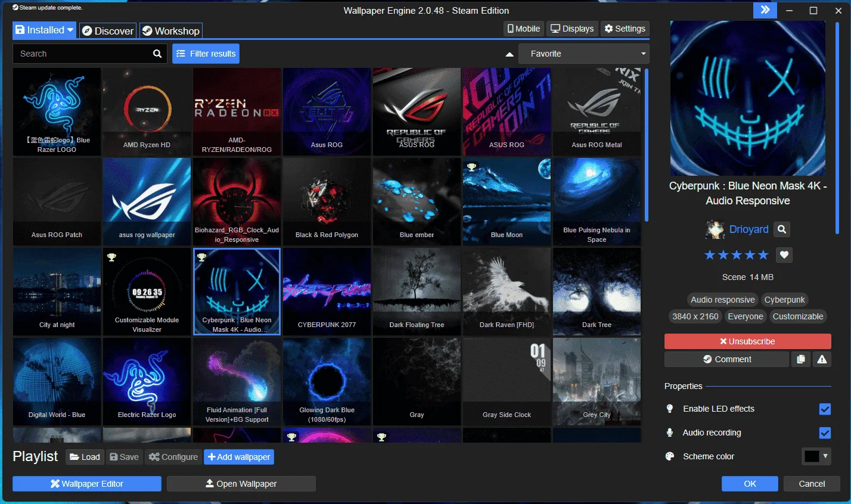
Task: Choose the Dark Raven [FHD] wallpaper
Action: (507, 292)
